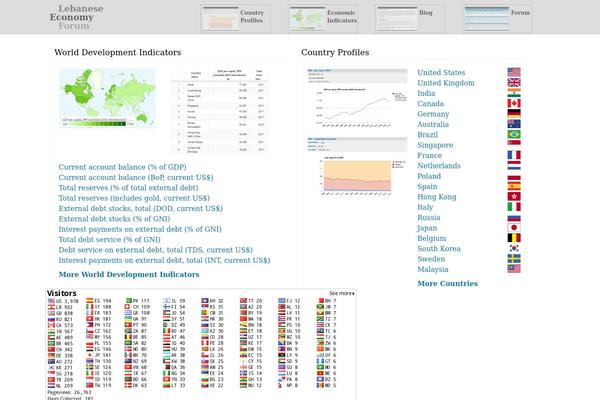
Task: Click the Hong Kong flag icon
Action: pyautogui.click(x=514, y=196)
